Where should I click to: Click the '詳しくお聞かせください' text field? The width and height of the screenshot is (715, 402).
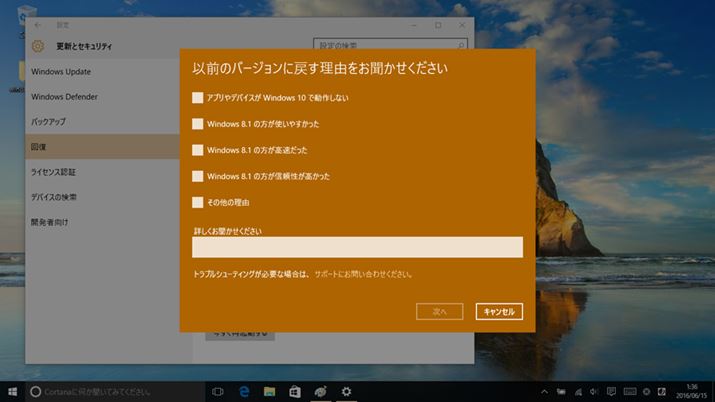click(x=358, y=247)
